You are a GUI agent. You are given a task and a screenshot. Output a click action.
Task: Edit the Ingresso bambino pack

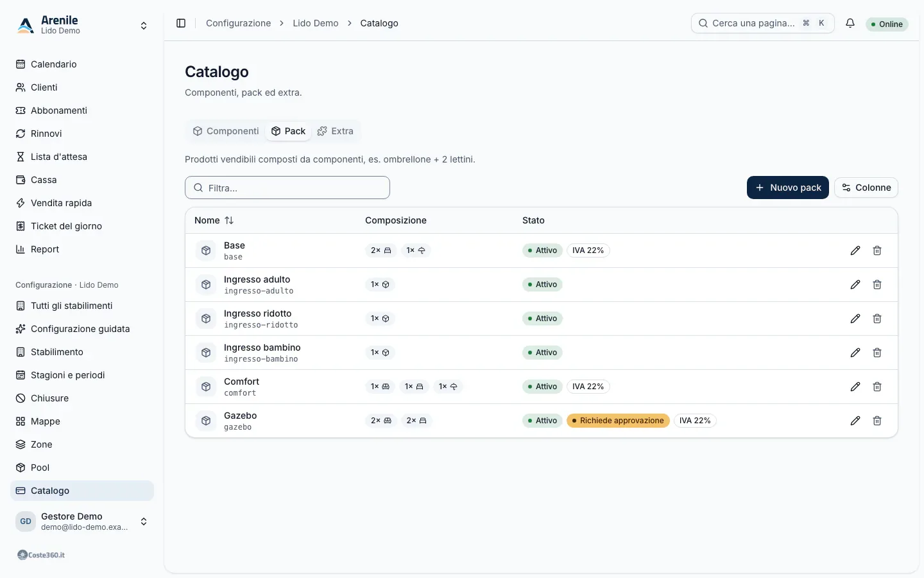click(x=855, y=353)
